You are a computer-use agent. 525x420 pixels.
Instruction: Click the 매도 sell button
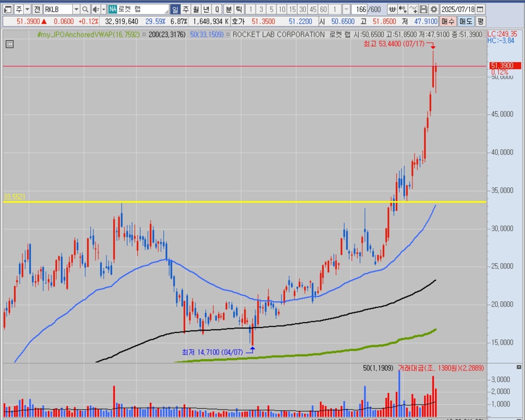(466, 21)
